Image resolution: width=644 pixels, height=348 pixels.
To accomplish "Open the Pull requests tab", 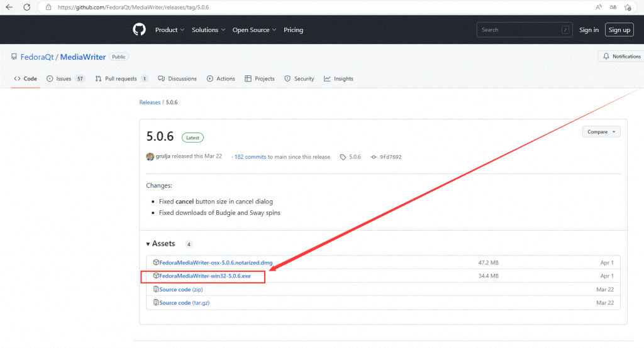I will (x=120, y=79).
